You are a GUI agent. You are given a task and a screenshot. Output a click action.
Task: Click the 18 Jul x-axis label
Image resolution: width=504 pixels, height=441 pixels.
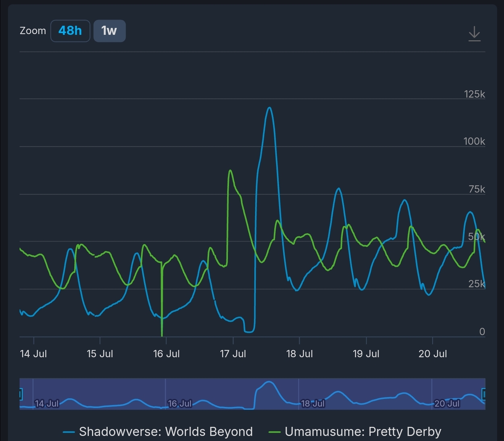pos(299,354)
